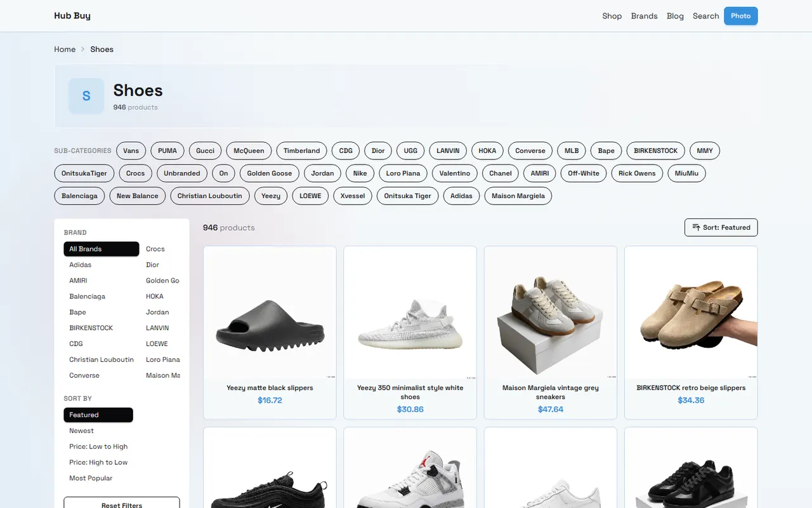Filter by the PUMA sub-category chip

click(x=167, y=150)
